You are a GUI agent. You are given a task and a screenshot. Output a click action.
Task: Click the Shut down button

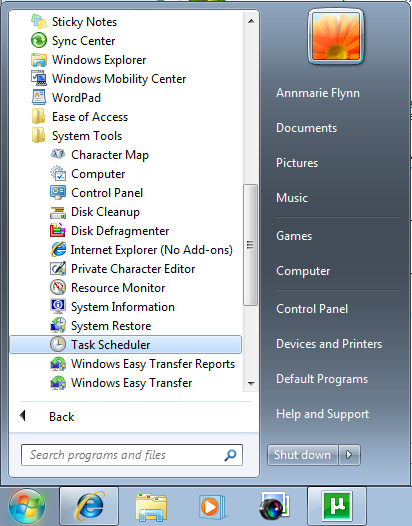[x=303, y=455]
